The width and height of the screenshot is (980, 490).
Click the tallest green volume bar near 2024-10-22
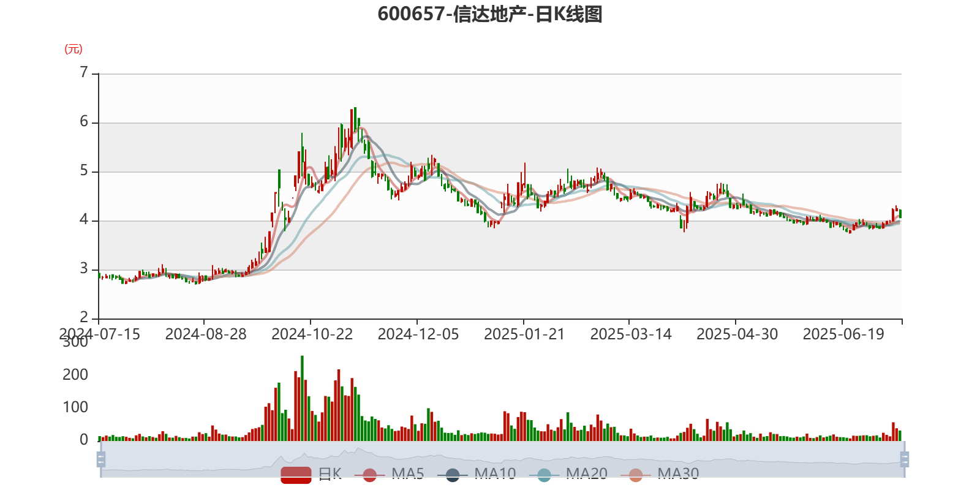(x=302, y=398)
